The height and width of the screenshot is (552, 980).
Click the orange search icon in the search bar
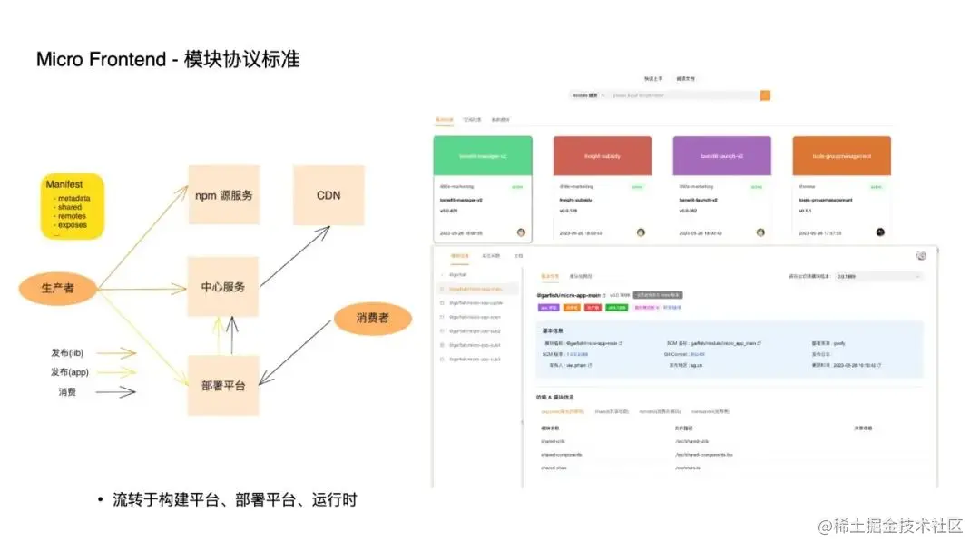click(x=765, y=95)
